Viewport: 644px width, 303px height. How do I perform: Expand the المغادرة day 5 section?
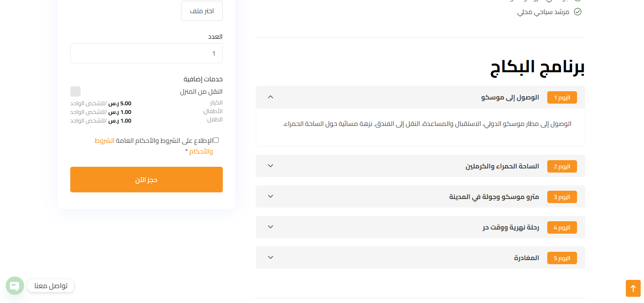(x=420, y=258)
